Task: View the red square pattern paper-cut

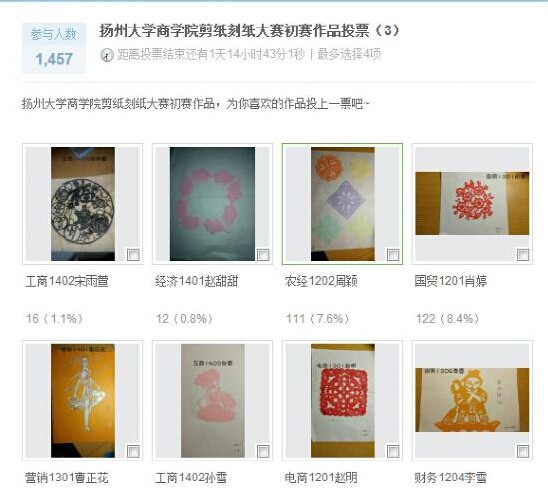Action: click(343, 401)
